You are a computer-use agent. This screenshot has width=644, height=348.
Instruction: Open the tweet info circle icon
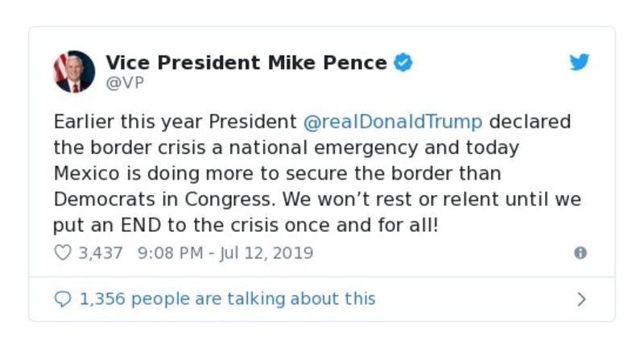click(580, 253)
